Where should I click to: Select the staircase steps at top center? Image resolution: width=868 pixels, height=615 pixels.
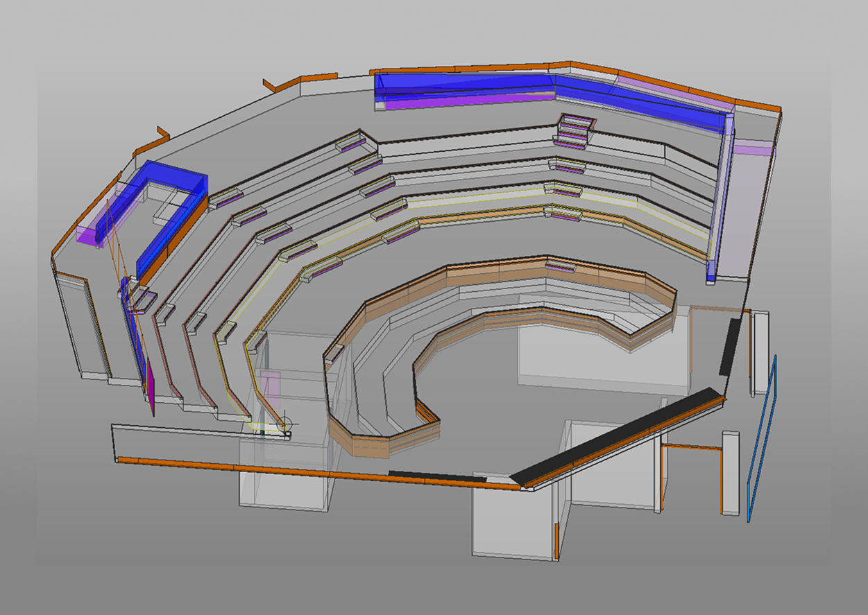(575, 130)
